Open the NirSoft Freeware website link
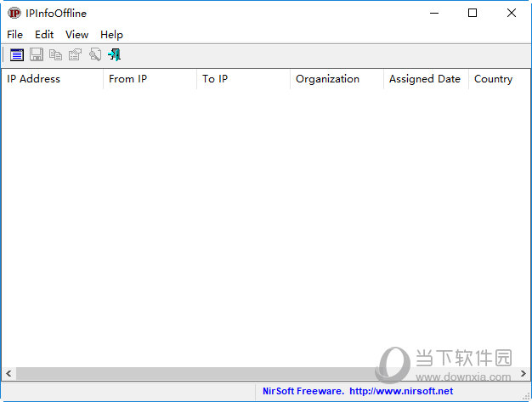The image size is (532, 402). [x=358, y=391]
